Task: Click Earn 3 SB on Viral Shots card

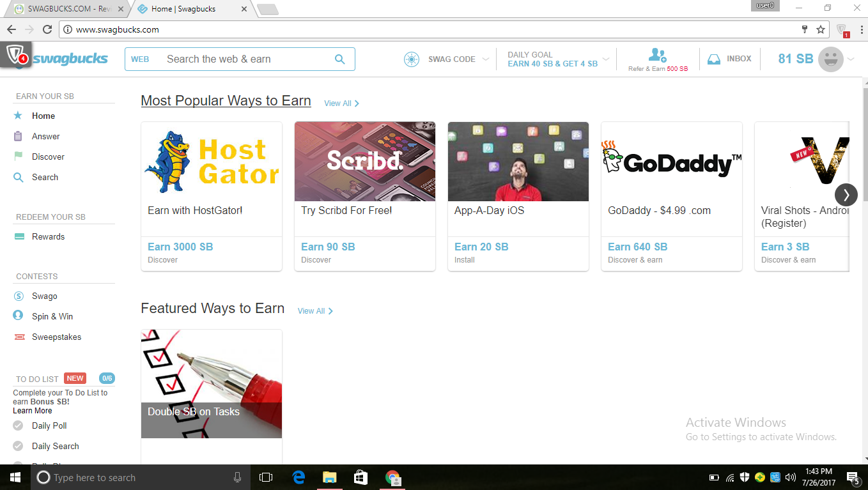Action: [786, 247]
